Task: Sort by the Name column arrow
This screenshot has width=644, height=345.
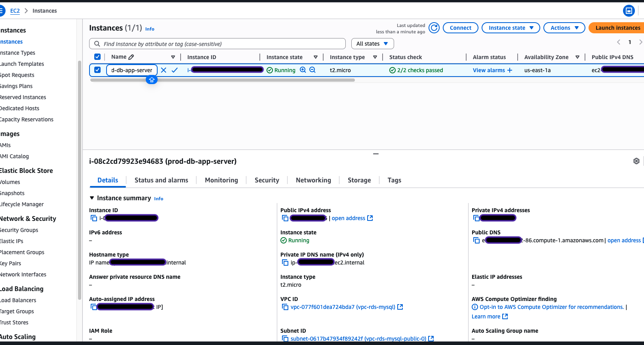Action: (x=173, y=57)
